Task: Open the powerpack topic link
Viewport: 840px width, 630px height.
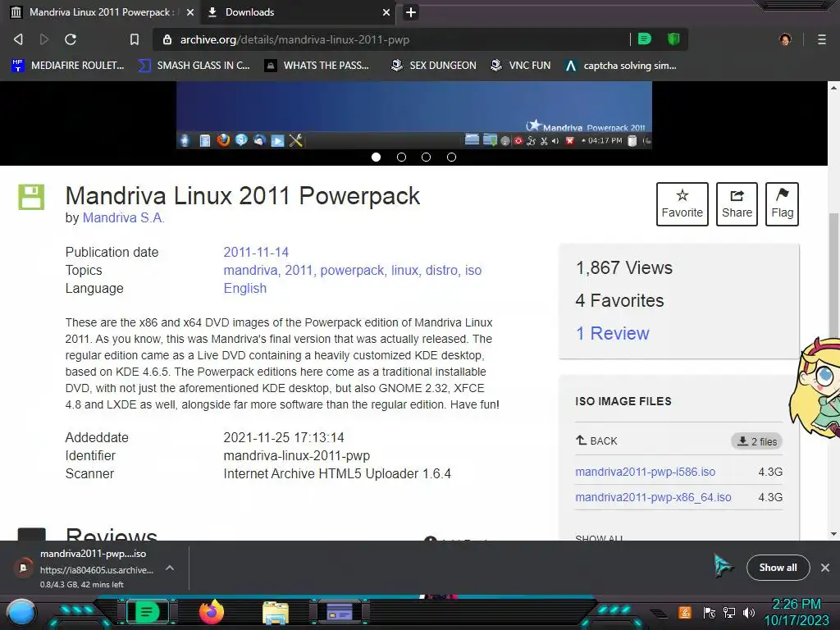Action: click(x=352, y=270)
